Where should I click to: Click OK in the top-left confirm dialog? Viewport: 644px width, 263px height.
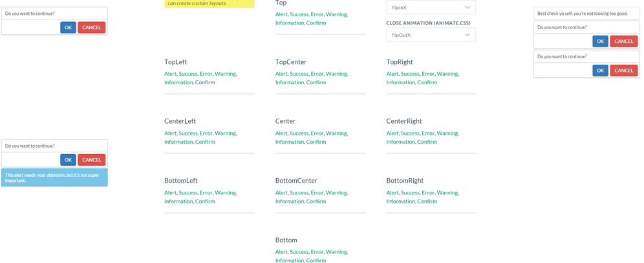point(68,28)
